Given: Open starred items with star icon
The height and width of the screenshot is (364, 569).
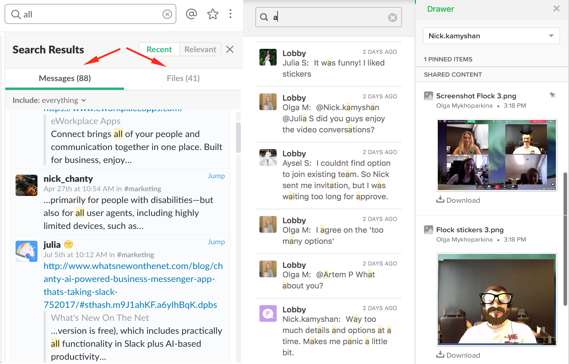Looking at the screenshot, I should 213,14.
